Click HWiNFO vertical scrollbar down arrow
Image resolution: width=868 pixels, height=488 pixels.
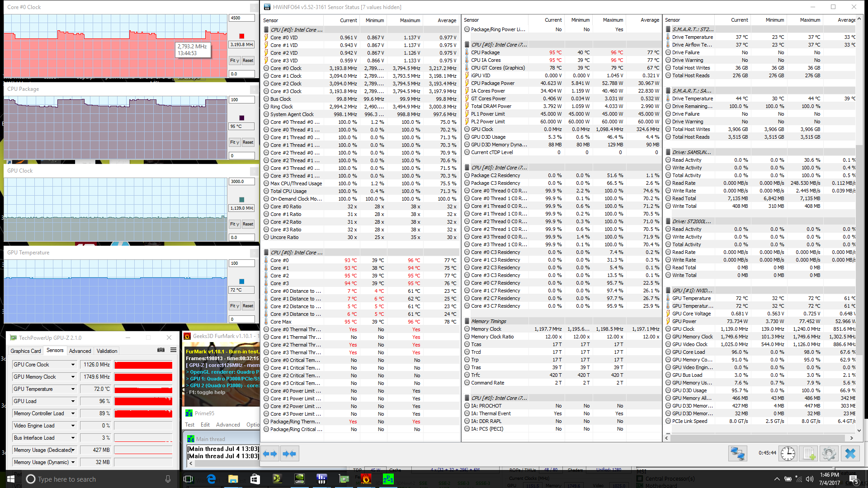[859, 431]
